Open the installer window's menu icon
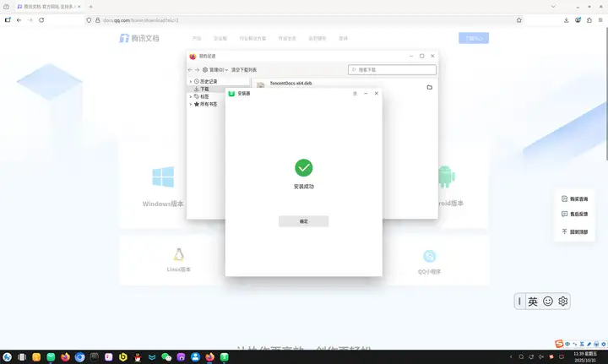The height and width of the screenshot is (364, 608). click(x=355, y=94)
